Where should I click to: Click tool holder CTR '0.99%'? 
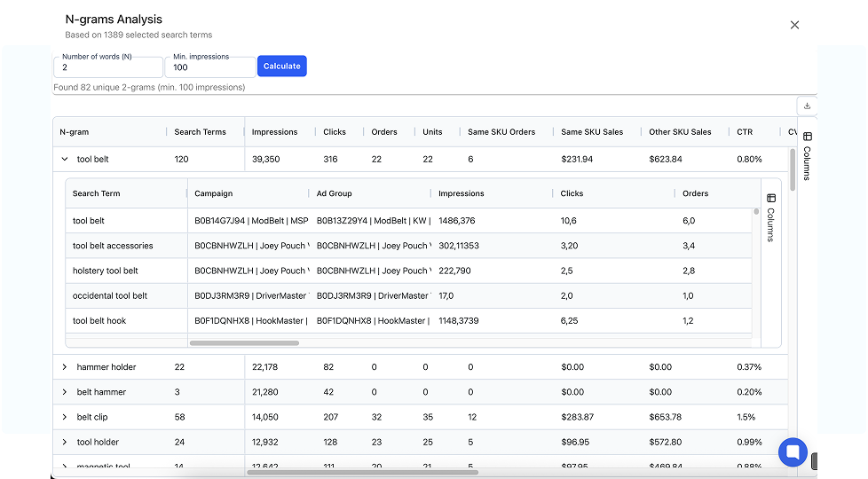750,442
